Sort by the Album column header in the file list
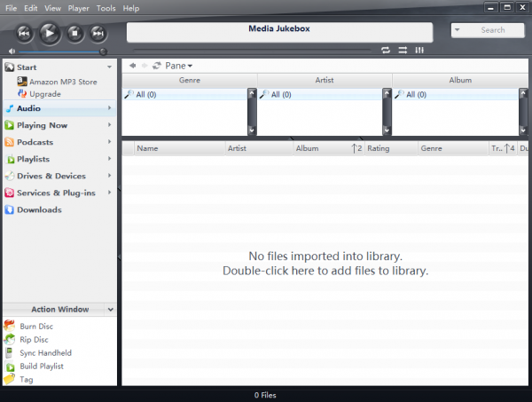 click(329, 148)
